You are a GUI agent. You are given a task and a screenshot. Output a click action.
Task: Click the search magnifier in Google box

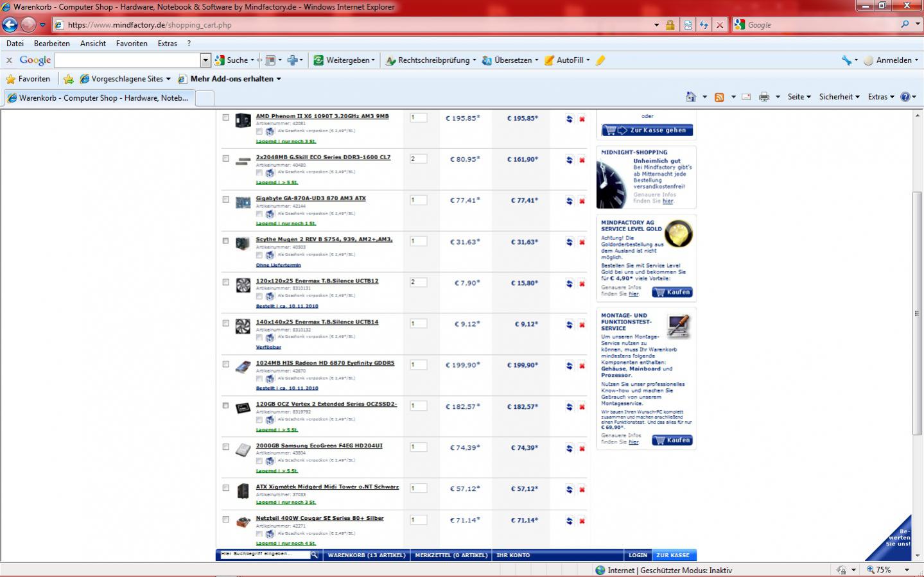click(x=905, y=24)
